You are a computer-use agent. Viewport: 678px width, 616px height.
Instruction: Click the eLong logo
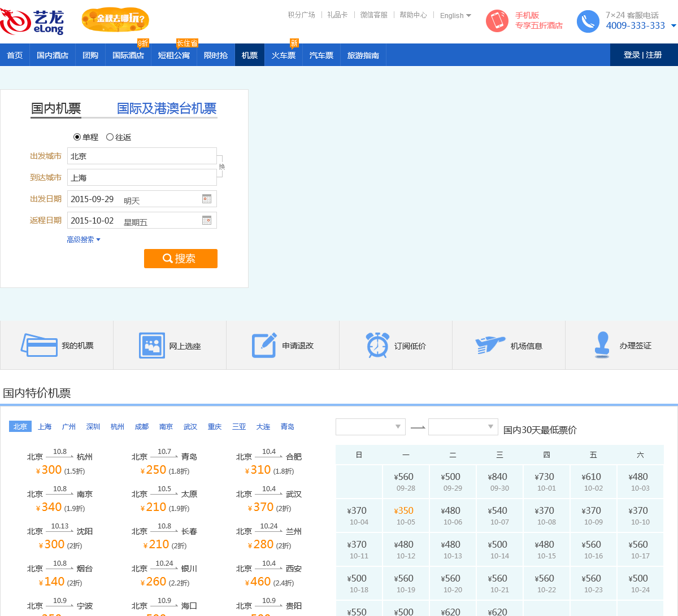pyautogui.click(x=32, y=21)
